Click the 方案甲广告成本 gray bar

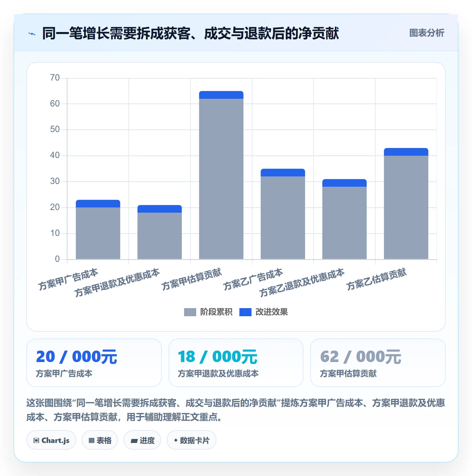pos(98,233)
